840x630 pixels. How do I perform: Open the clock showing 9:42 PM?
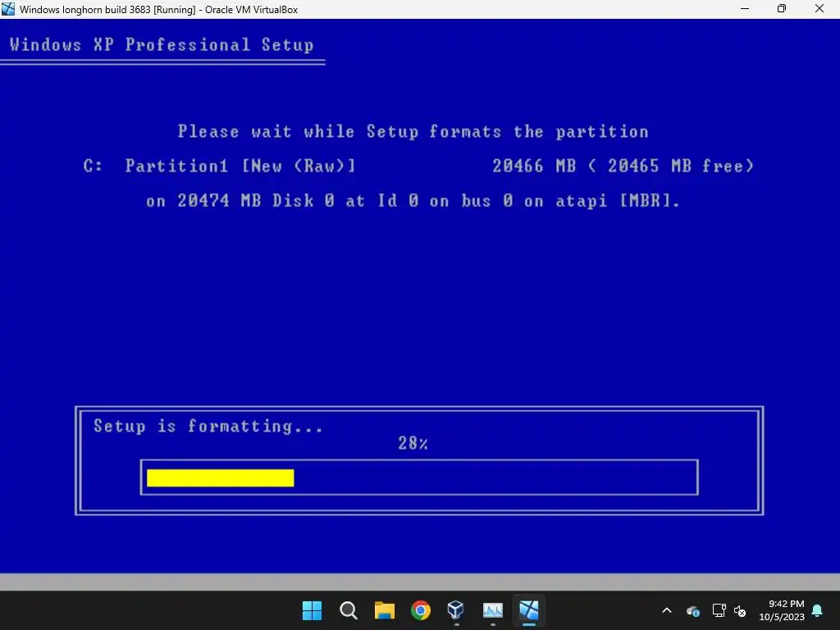tap(782, 610)
